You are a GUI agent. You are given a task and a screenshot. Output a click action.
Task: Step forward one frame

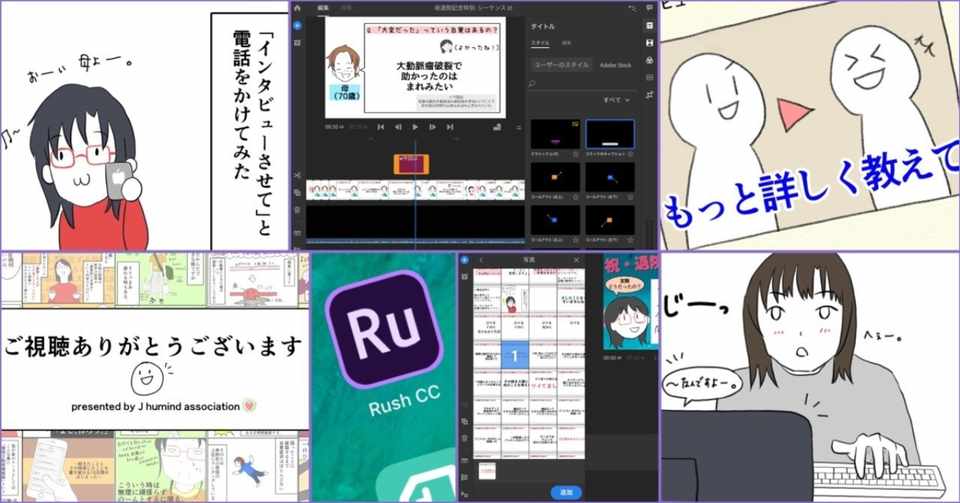(432, 127)
